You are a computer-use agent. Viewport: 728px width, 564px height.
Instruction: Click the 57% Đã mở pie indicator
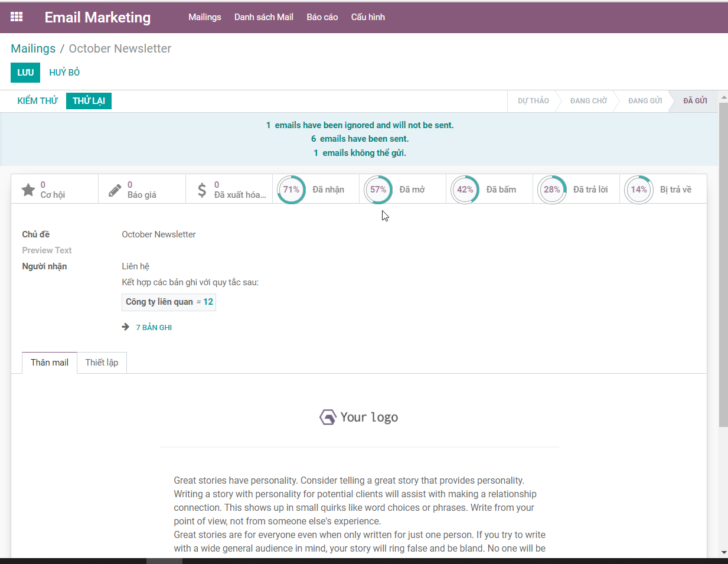[x=378, y=190]
